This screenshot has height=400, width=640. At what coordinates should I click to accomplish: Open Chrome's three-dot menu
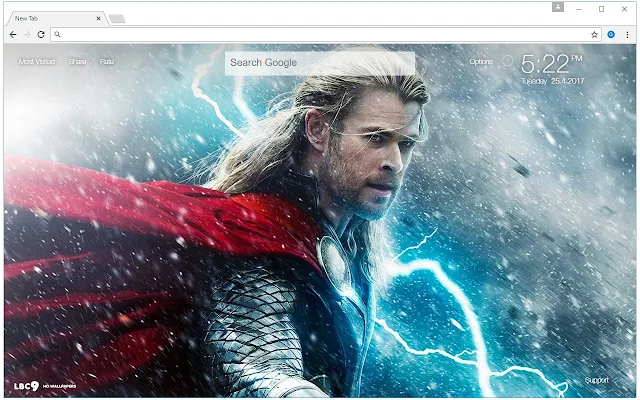pyautogui.click(x=627, y=35)
